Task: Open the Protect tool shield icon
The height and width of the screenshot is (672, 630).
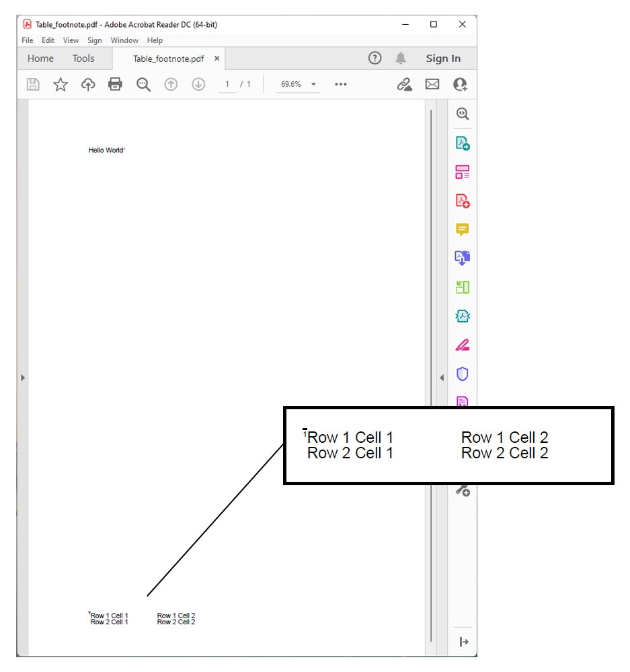Action: point(462,374)
